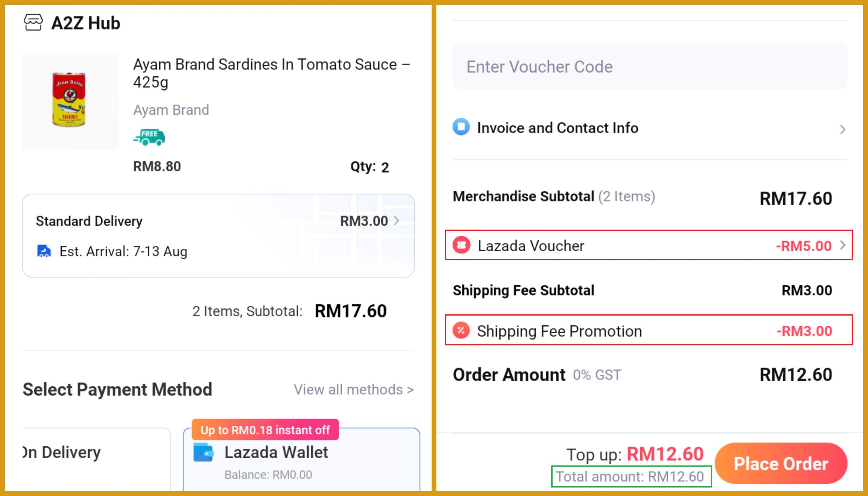Click the blue Invoice and Contact icon
Screen dimensions: 868x496
461,127
